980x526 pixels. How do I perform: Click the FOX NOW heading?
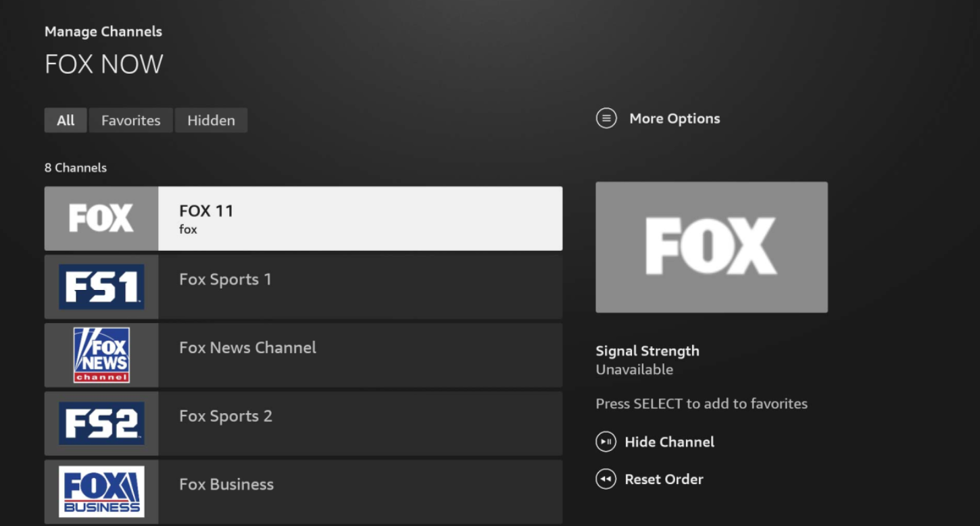pos(104,64)
